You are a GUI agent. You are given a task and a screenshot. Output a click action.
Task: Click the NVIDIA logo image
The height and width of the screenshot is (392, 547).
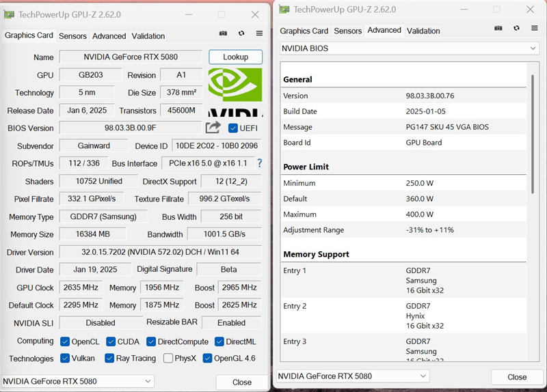click(235, 92)
